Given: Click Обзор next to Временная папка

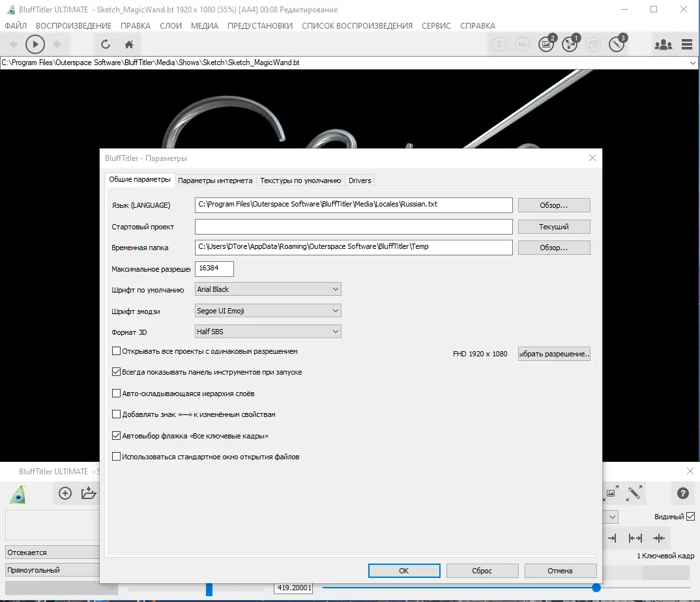Looking at the screenshot, I should (554, 248).
